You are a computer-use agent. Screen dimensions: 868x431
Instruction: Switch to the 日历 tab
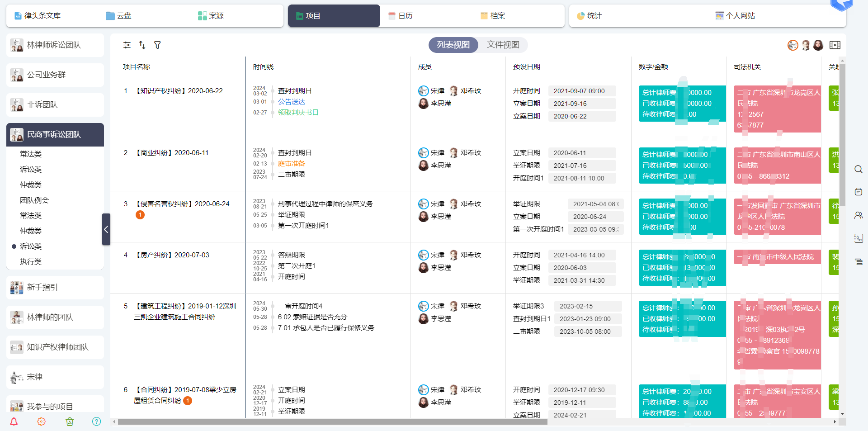[x=401, y=16]
